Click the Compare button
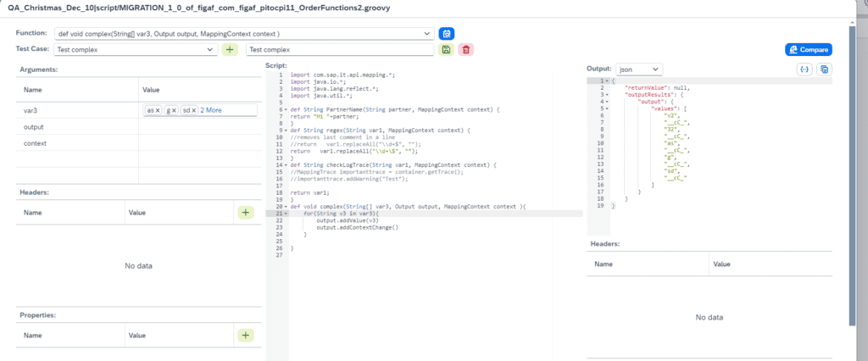This screenshot has width=868, height=361. coord(809,50)
